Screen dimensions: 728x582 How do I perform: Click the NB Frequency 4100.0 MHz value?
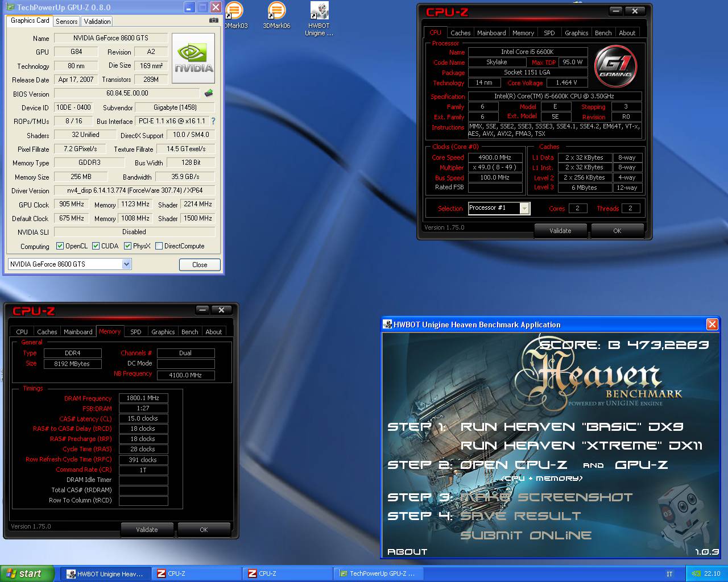(x=185, y=375)
